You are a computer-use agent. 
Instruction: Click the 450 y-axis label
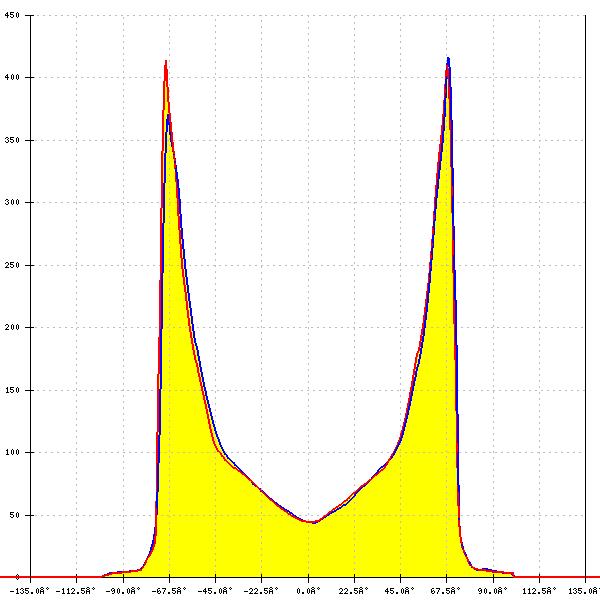click(x=12, y=16)
